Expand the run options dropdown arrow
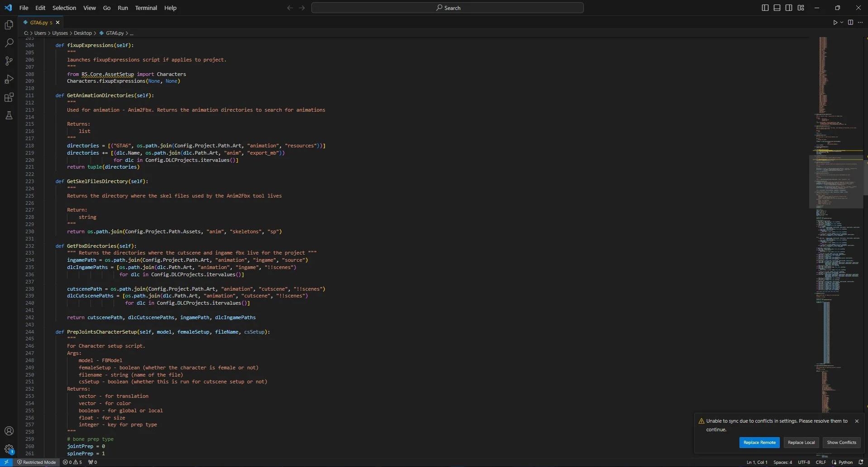This screenshot has height=467, width=868. pyautogui.click(x=842, y=22)
